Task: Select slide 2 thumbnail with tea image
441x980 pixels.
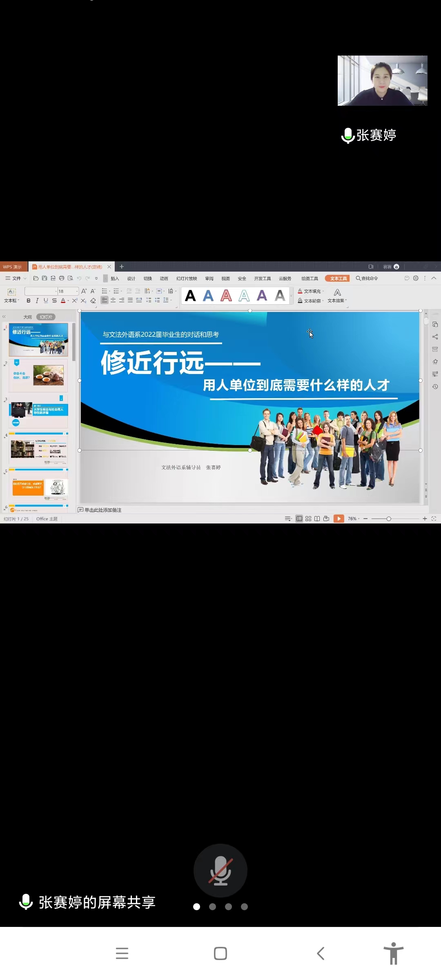Action: tap(38, 375)
